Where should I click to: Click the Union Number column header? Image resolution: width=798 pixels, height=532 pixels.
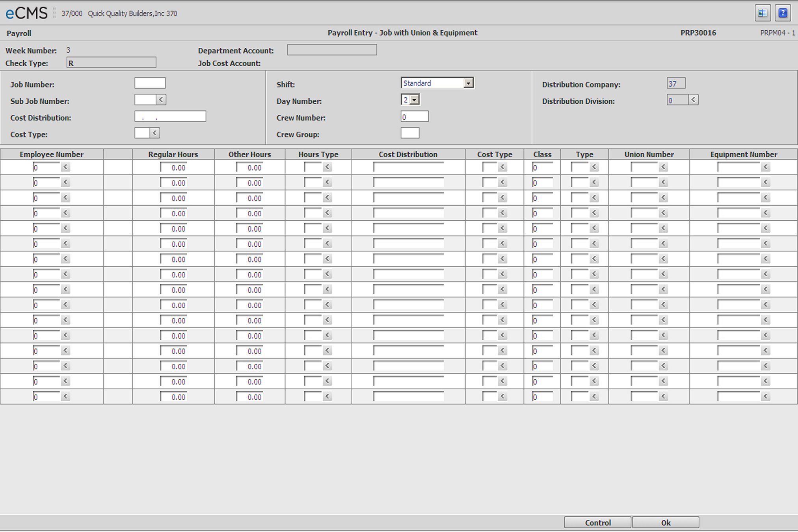[x=649, y=154]
